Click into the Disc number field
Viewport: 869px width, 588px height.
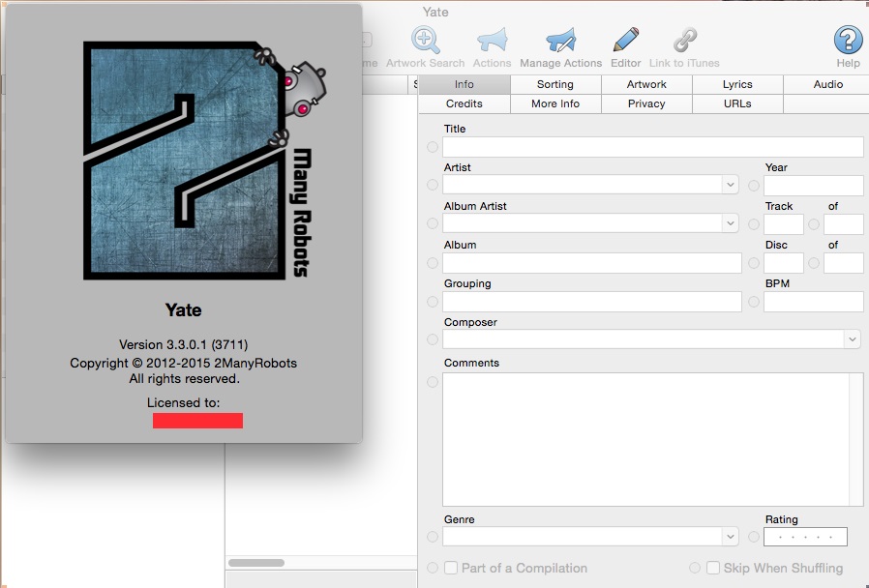click(784, 263)
